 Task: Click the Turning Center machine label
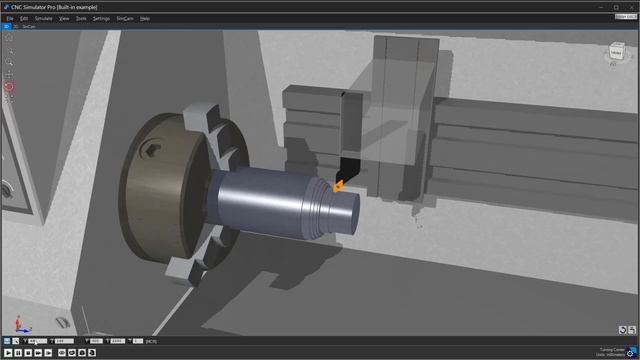(612, 350)
